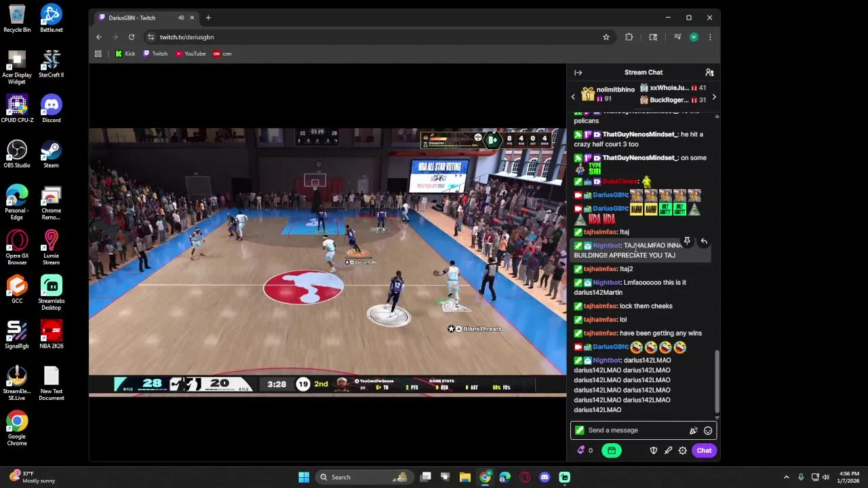The image size is (868, 488).
Task: Open Lumia Stream desktop shortcut
Action: coord(52,247)
